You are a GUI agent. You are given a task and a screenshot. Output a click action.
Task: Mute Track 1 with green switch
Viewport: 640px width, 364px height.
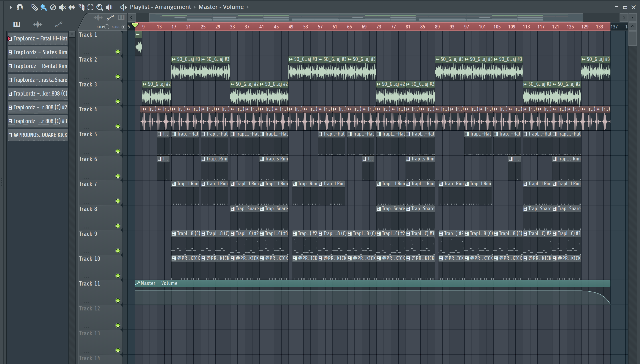(x=118, y=52)
